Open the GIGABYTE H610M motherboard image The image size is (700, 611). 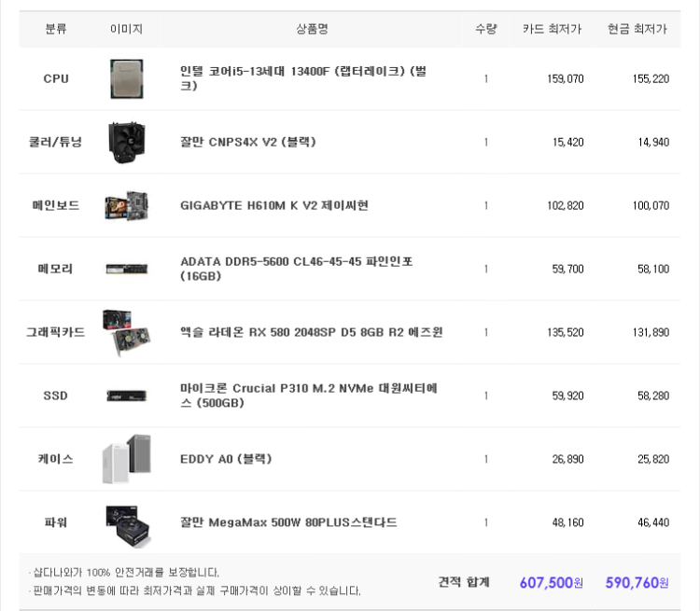click(127, 206)
